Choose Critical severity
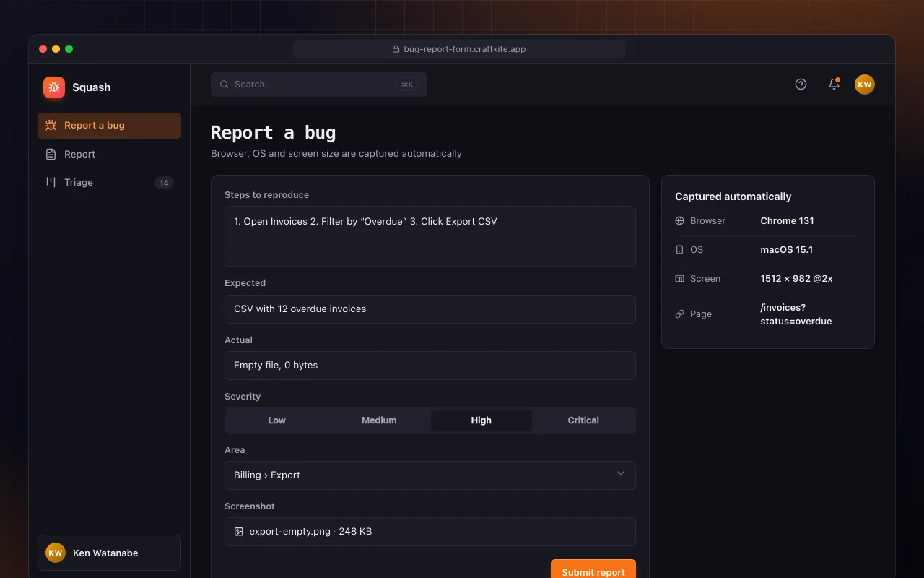Screen dimensions: 924x578 coord(583,420)
